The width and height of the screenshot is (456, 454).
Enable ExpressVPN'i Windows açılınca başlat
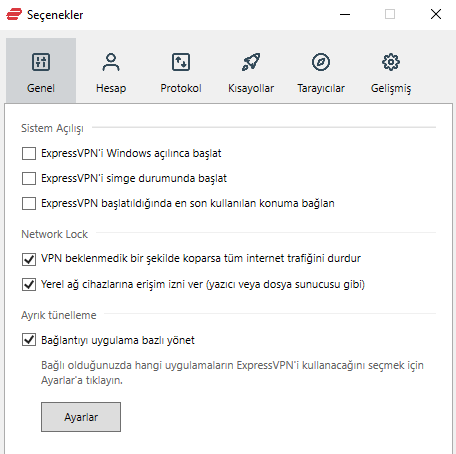coord(29,154)
